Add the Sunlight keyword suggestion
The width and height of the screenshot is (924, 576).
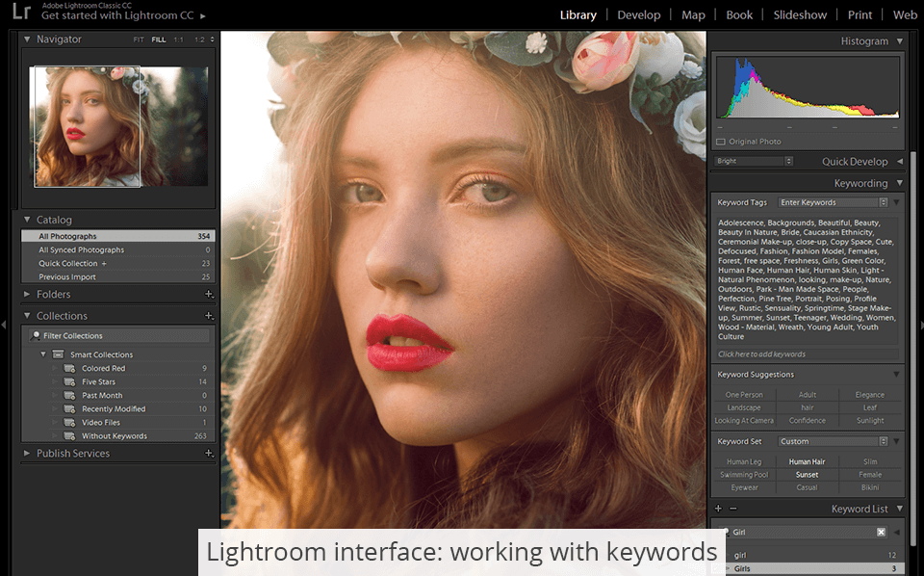coord(870,420)
